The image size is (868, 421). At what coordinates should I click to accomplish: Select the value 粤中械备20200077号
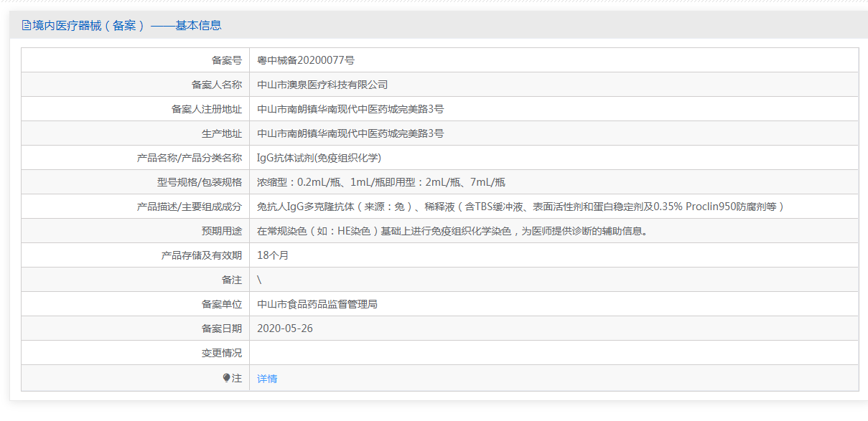pos(306,60)
